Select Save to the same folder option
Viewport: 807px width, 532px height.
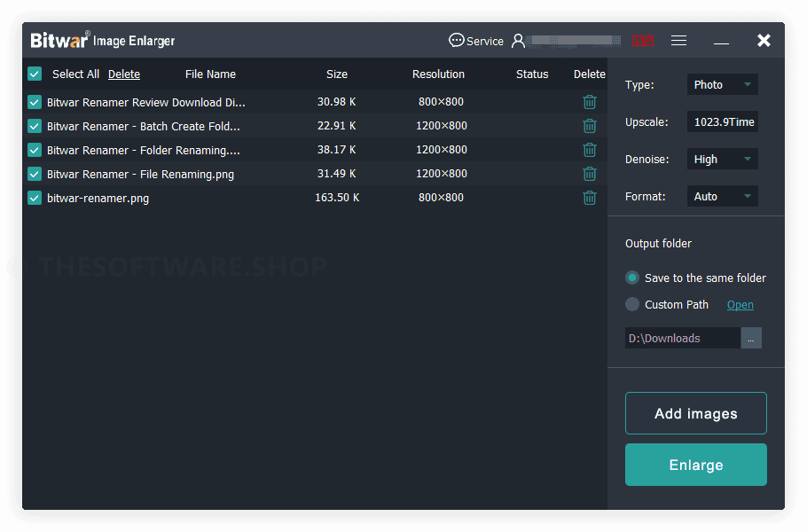point(632,278)
